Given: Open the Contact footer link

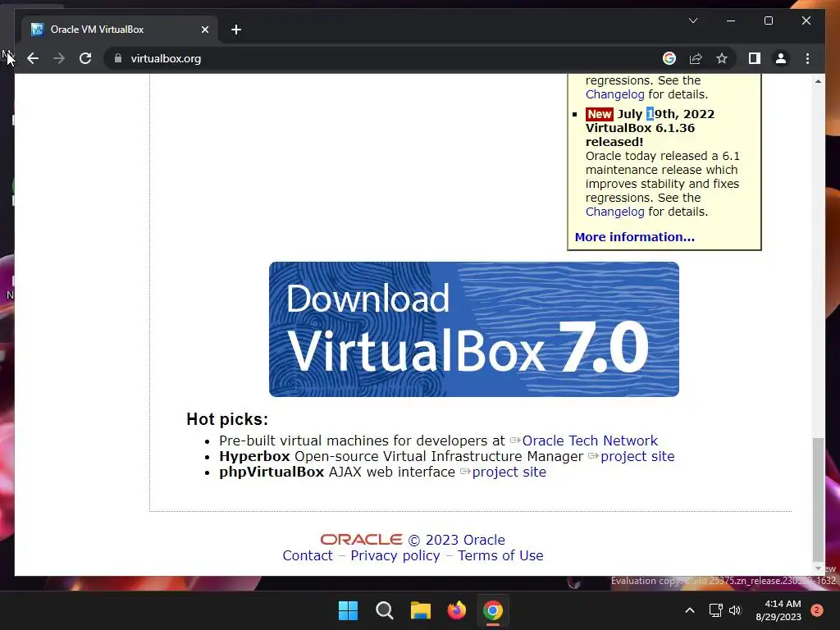Looking at the screenshot, I should click(308, 555).
